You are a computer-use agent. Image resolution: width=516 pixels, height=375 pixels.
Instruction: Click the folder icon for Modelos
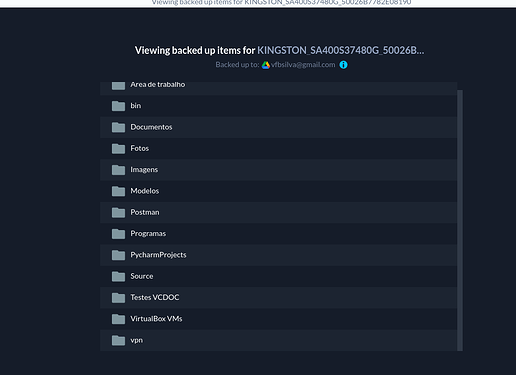(118, 191)
